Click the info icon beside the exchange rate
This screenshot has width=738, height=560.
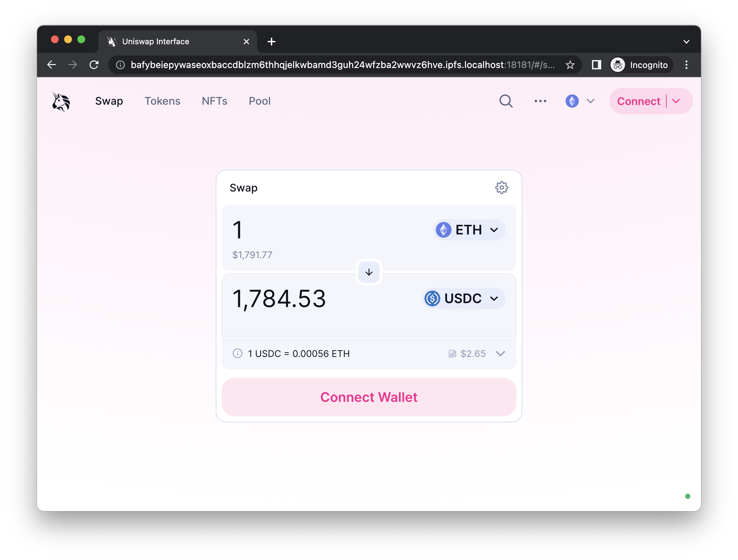[237, 354]
